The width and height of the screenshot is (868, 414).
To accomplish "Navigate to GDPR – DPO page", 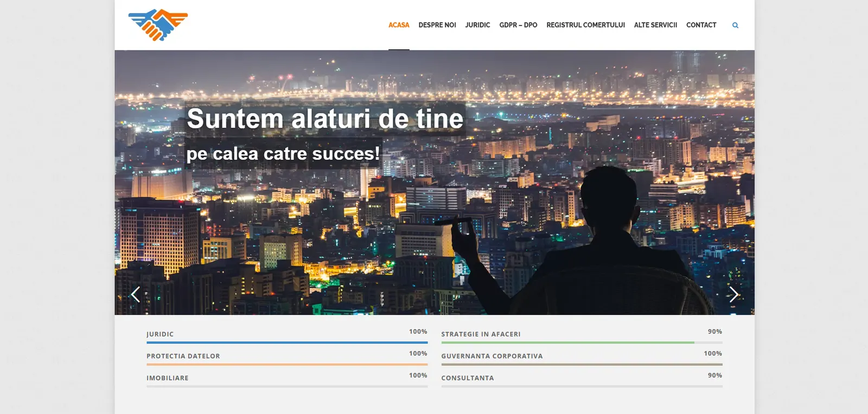I will tap(518, 25).
